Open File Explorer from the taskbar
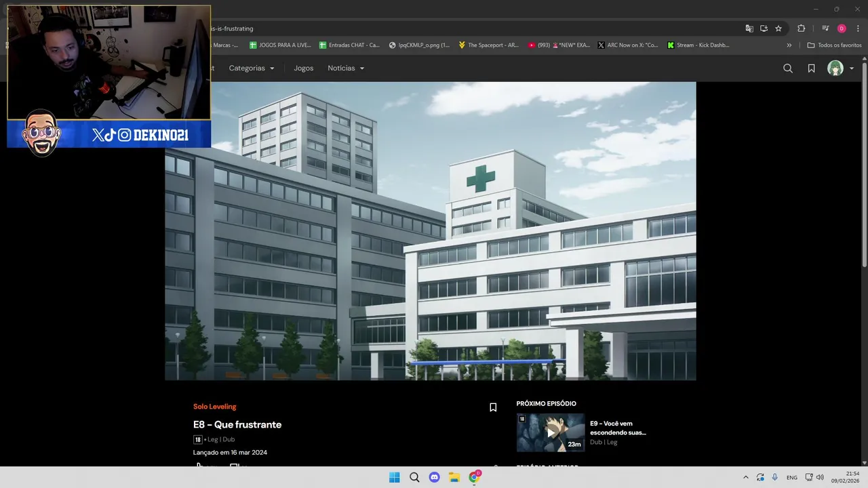The width and height of the screenshot is (868, 488). 454,477
